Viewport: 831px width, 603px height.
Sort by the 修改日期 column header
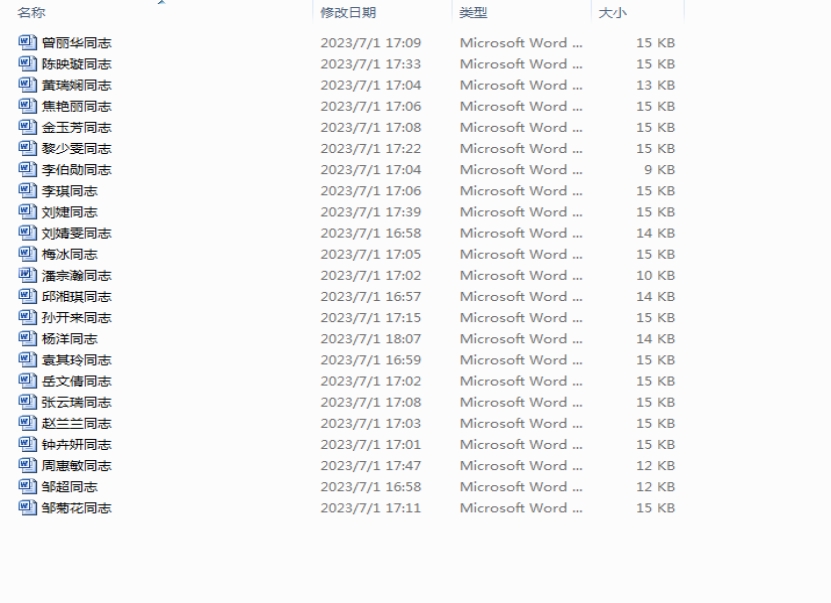pos(348,13)
